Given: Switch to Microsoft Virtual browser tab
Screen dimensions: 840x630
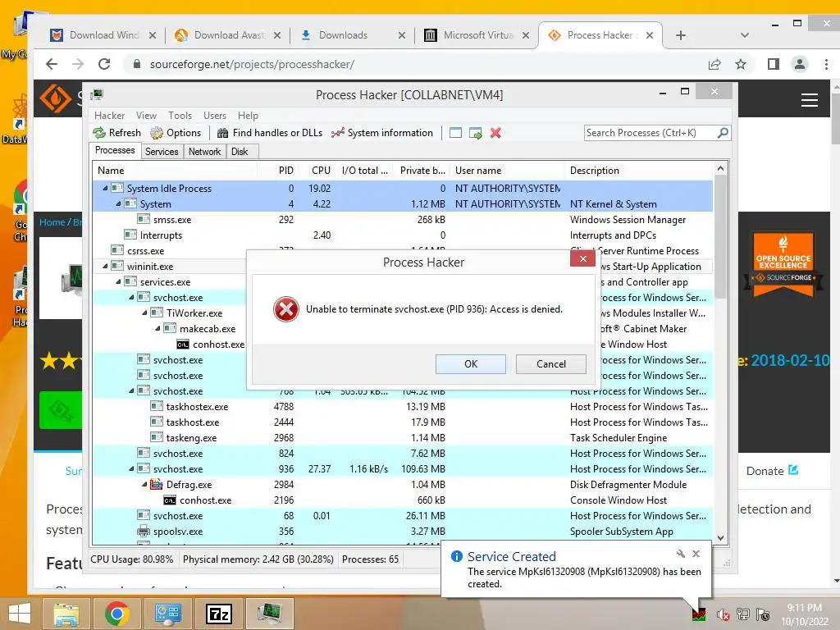Looking at the screenshot, I should (x=476, y=35).
